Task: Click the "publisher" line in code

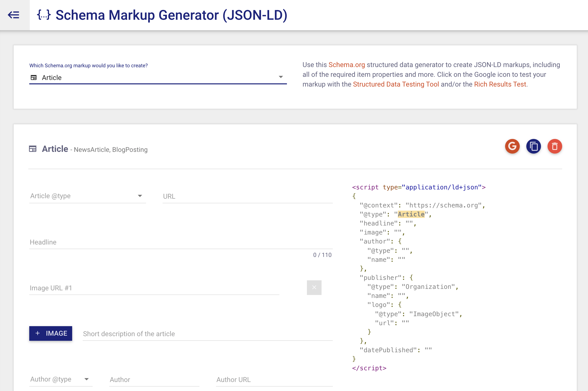Action: click(x=386, y=278)
